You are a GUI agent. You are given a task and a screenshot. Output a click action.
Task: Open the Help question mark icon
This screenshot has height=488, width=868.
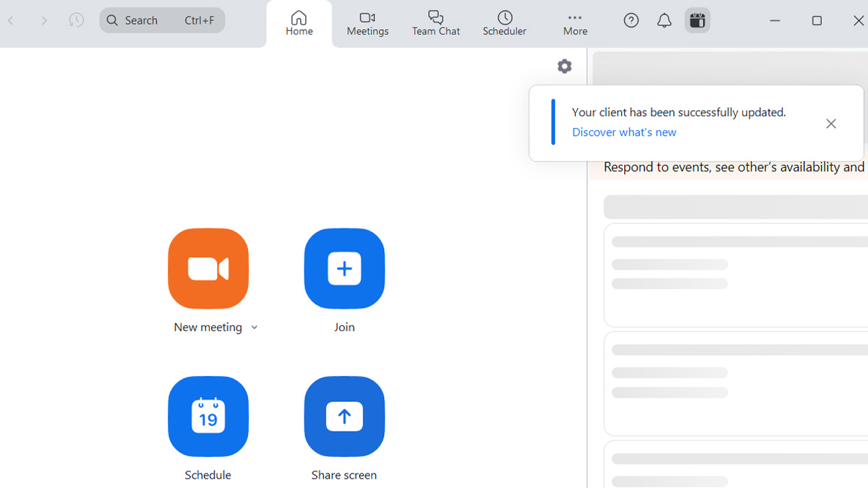[631, 20]
